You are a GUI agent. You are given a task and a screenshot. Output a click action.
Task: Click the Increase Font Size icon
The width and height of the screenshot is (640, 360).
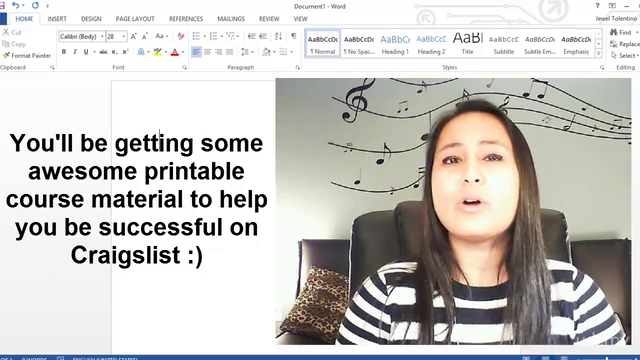pyautogui.click(x=133, y=36)
